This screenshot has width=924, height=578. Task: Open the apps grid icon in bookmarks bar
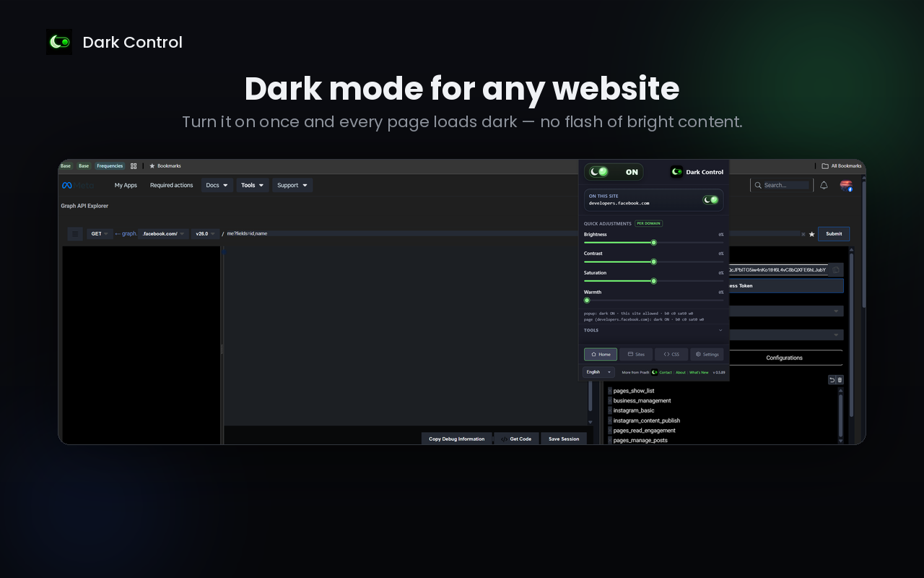(x=134, y=166)
